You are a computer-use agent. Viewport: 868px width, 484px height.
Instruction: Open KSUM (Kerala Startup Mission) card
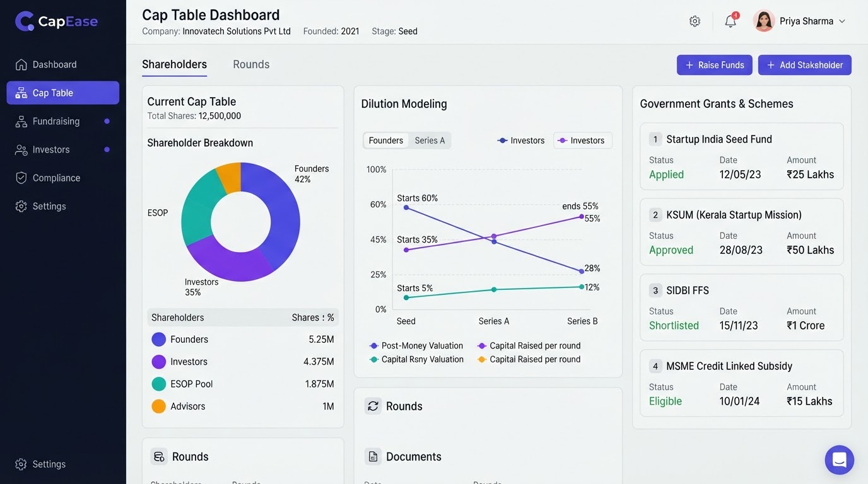point(742,232)
